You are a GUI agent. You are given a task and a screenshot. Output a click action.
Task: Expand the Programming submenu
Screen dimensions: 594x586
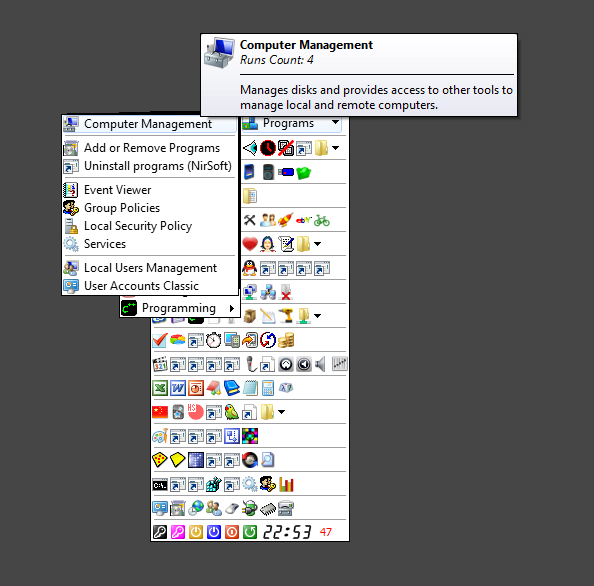pos(179,308)
